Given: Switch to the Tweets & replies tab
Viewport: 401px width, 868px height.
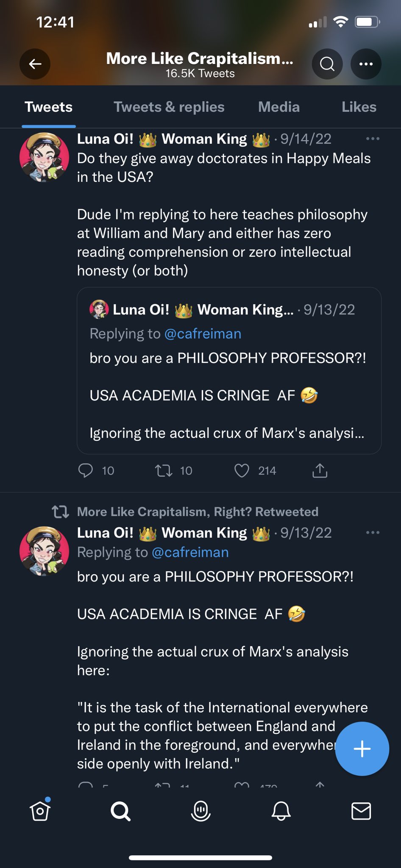Looking at the screenshot, I should (169, 107).
